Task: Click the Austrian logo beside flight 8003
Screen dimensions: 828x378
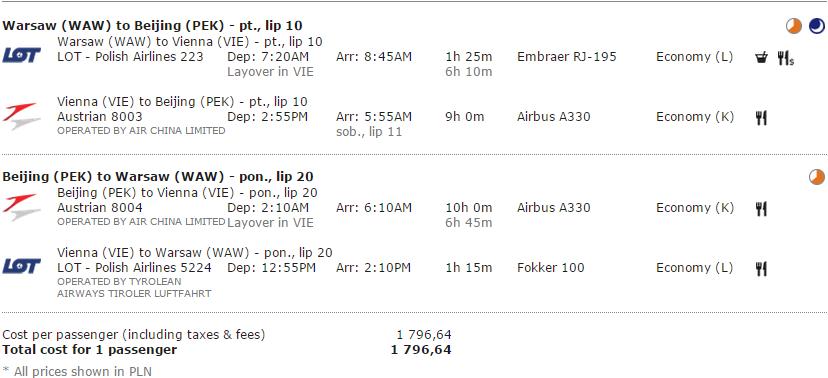Action: pos(22,116)
